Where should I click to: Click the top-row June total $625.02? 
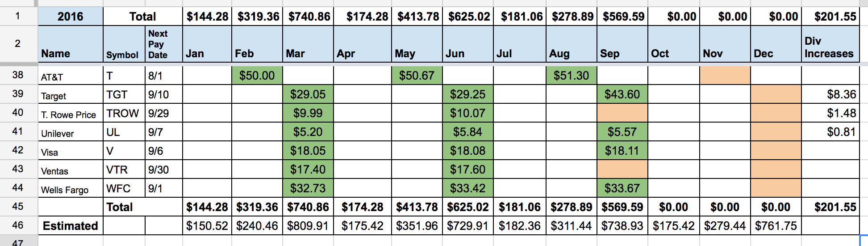[468, 17]
